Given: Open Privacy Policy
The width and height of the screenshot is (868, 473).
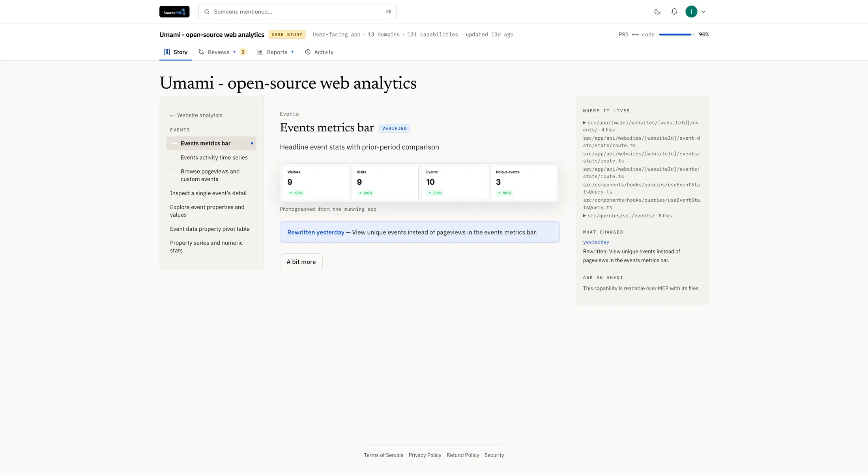Looking at the screenshot, I should (x=425, y=455).
